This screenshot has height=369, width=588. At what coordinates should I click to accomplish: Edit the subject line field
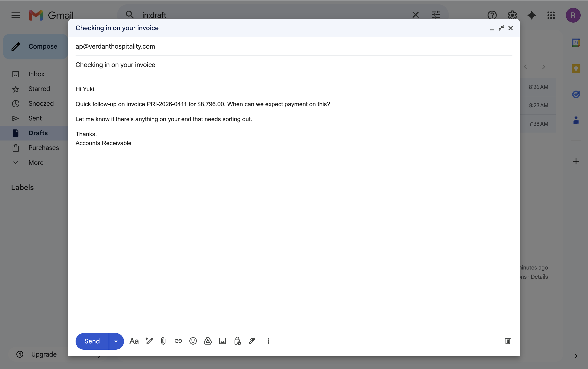coord(294,65)
